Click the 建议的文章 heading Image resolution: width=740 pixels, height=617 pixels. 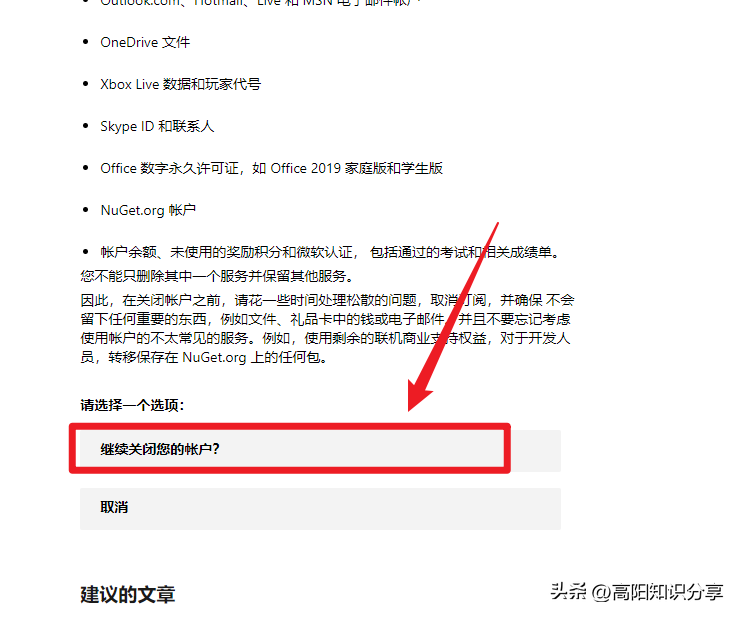coord(128,594)
